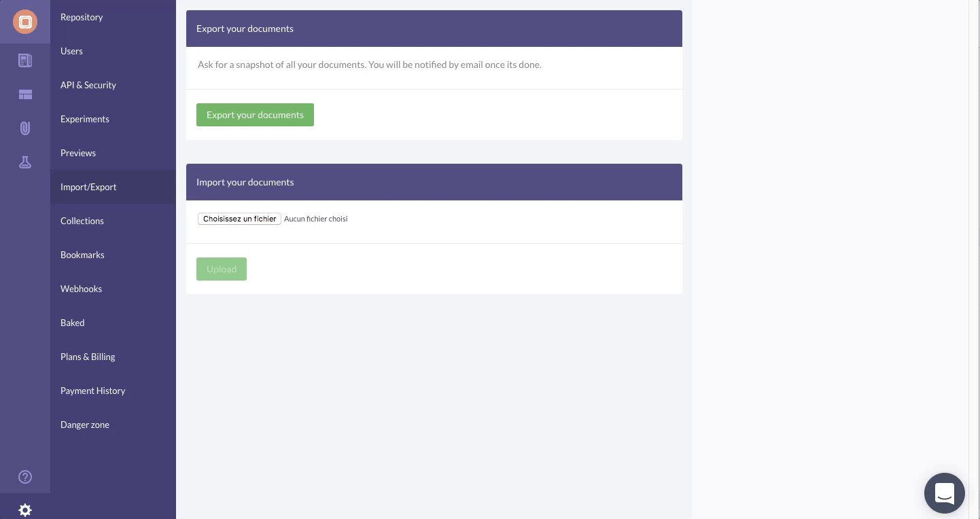
Task: Click Export your documents green button
Action: (255, 115)
